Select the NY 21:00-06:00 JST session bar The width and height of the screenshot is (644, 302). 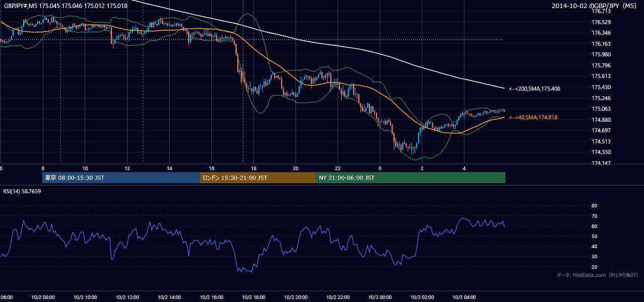click(411, 178)
